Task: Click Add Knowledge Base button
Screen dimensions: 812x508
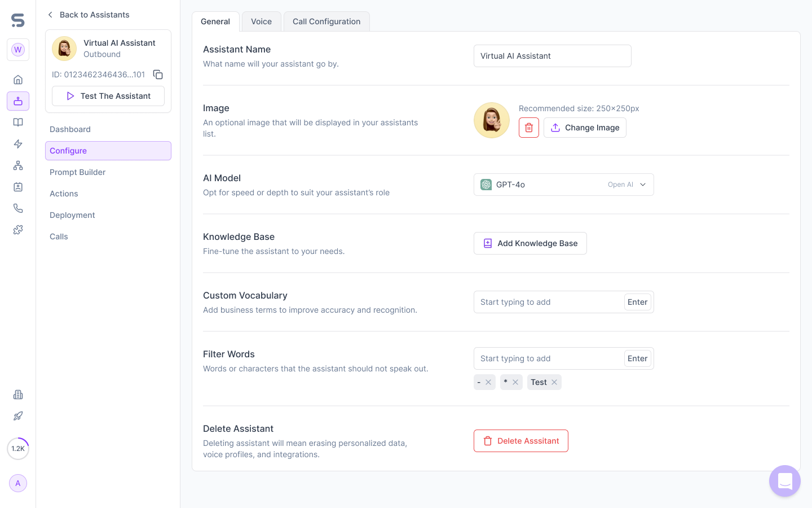Action: [530, 243]
